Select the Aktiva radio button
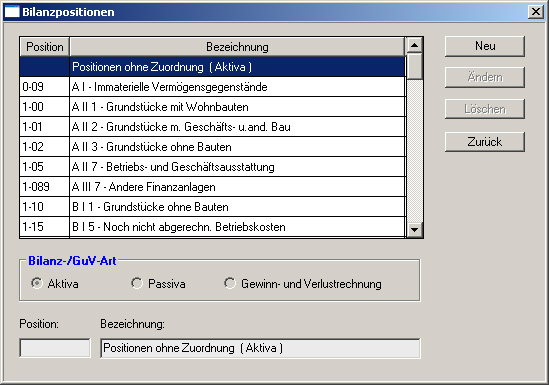The height and width of the screenshot is (385, 549). pyautogui.click(x=36, y=283)
